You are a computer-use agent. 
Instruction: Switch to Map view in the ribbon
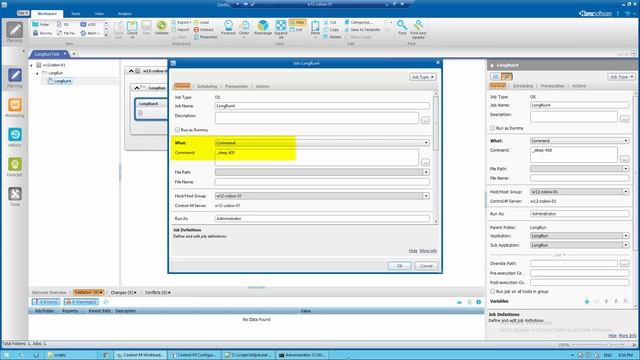click(x=297, y=22)
